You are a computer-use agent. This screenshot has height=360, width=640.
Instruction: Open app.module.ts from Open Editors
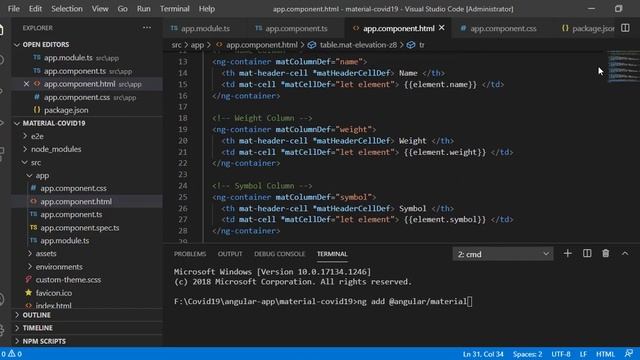pyautogui.click(x=87, y=58)
